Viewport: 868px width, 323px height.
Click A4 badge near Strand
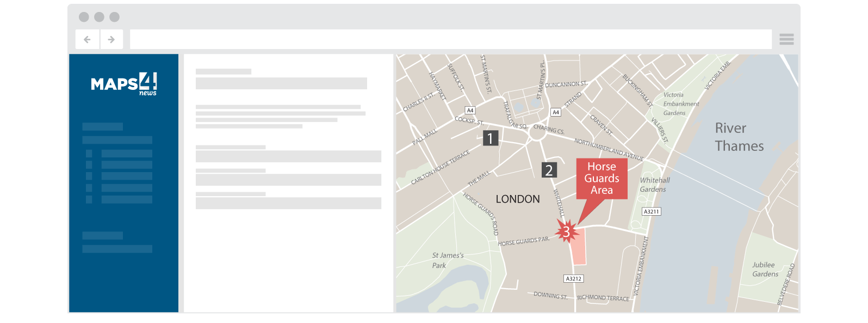[x=556, y=112]
